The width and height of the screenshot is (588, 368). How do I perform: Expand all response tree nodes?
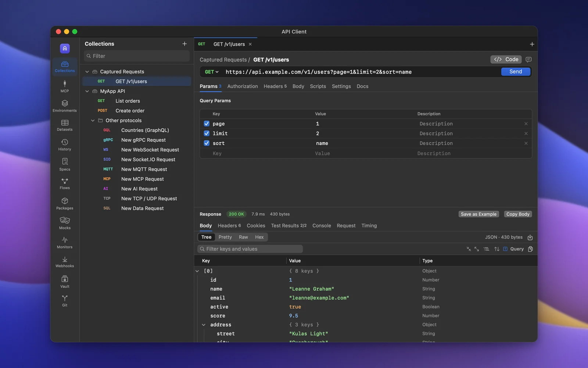coord(477,249)
